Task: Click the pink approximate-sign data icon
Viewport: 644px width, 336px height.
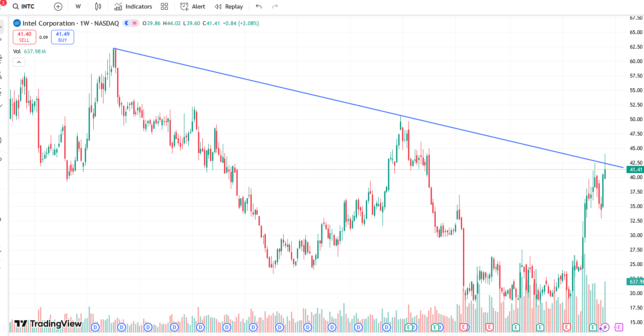Action: (x=135, y=23)
